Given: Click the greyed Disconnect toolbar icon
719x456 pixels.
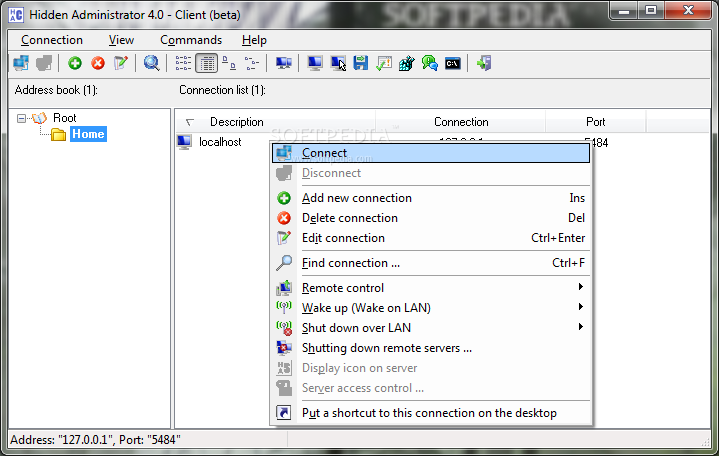Looking at the screenshot, I should pos(44,63).
